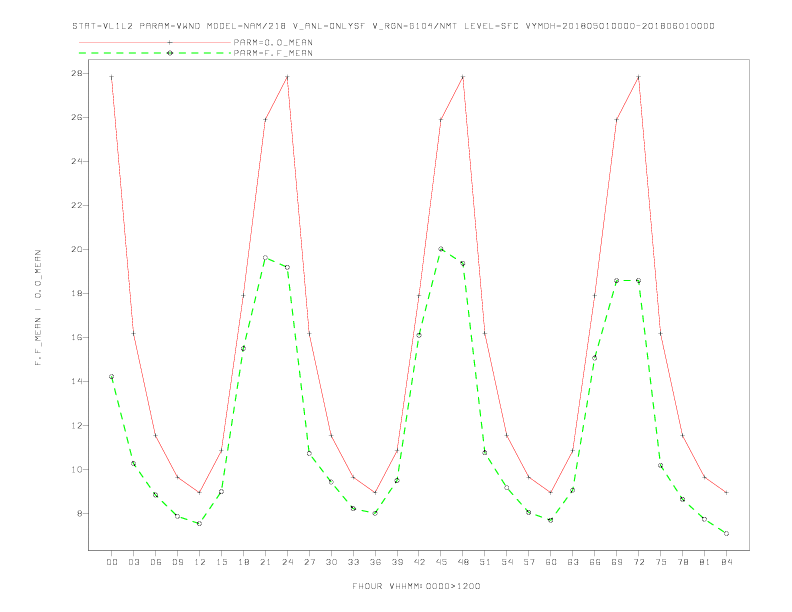Click the x-axis tick label 54
This screenshot has width=792, height=612.
(x=507, y=562)
